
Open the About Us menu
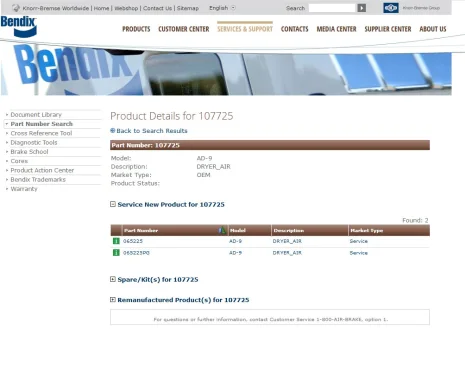coord(433,29)
